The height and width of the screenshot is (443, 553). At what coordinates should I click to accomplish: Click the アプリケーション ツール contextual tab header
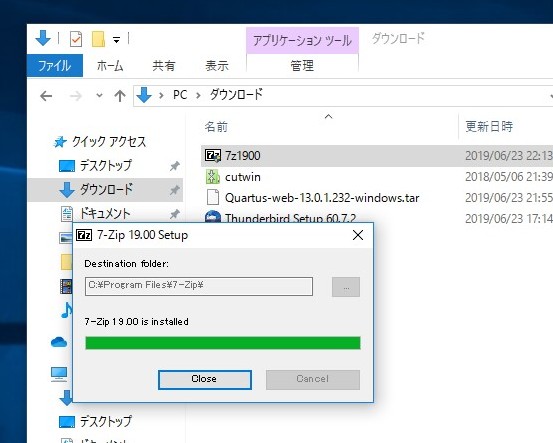pos(302,40)
